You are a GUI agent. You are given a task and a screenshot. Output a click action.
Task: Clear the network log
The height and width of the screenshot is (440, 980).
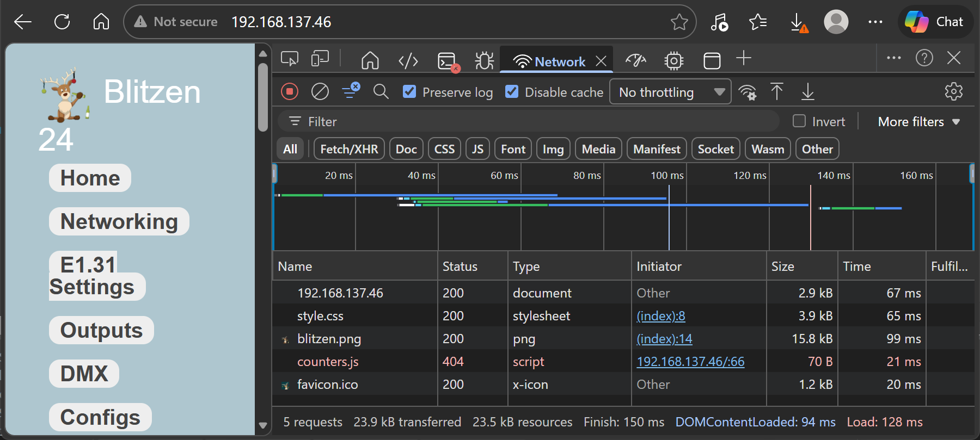[320, 92]
